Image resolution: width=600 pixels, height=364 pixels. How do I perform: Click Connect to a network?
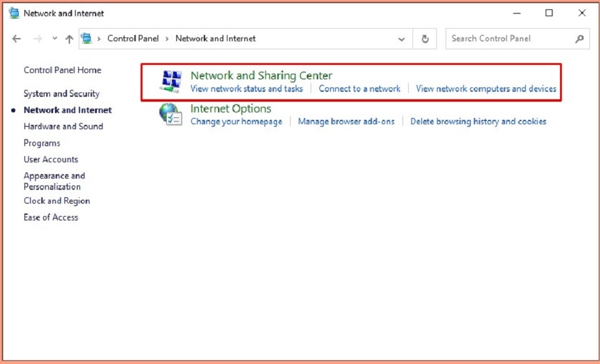point(359,89)
